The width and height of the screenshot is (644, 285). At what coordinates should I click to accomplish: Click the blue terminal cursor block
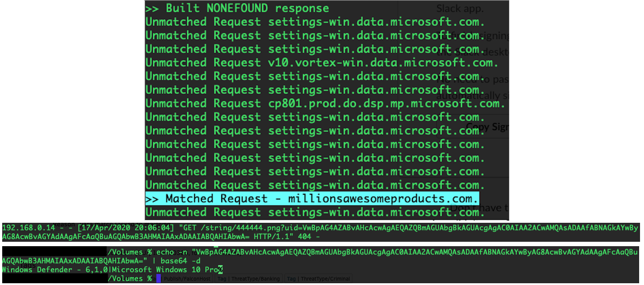point(159,278)
